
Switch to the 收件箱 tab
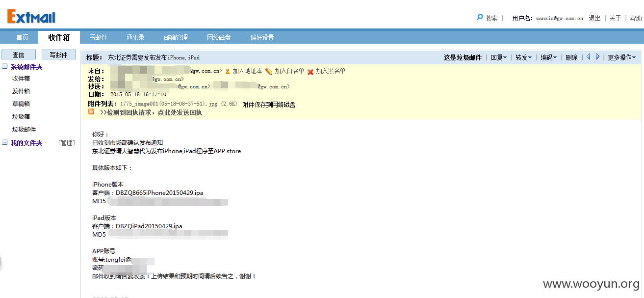point(59,37)
